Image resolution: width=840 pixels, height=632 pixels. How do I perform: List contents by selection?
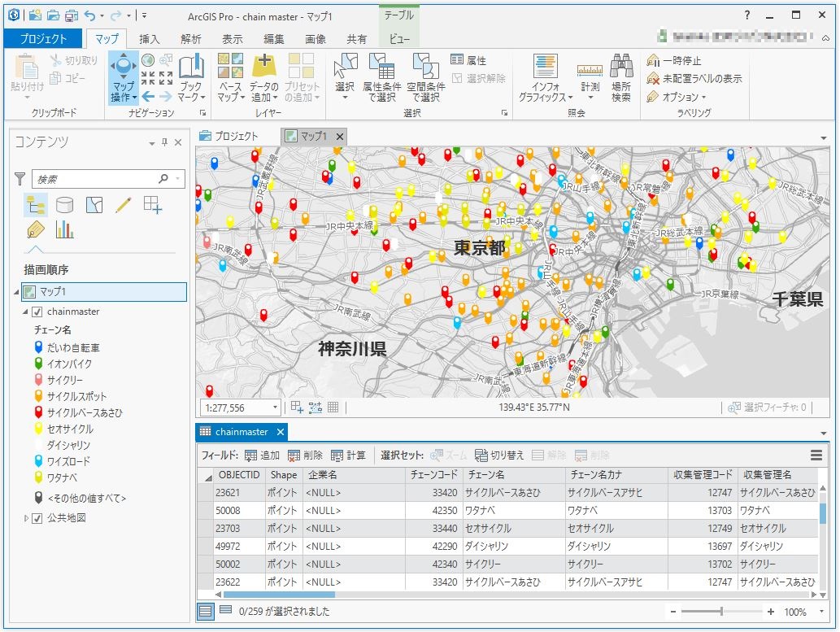pyautogui.click(x=94, y=205)
